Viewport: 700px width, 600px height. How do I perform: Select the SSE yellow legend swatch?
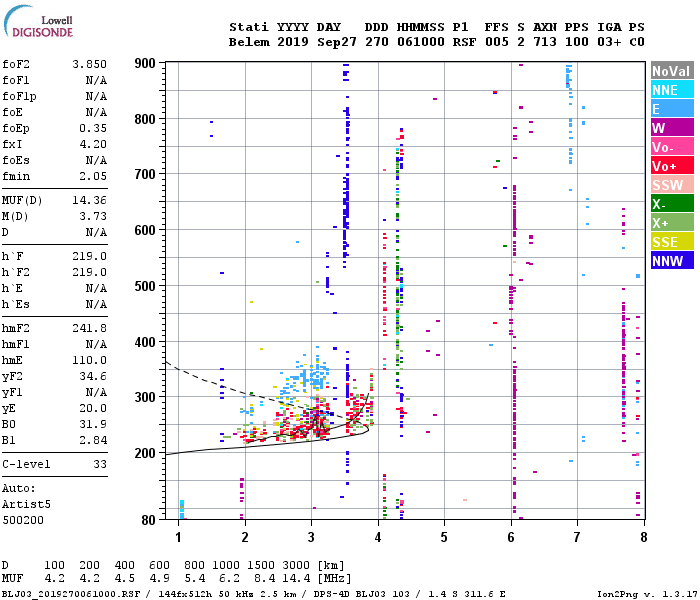tap(672, 242)
